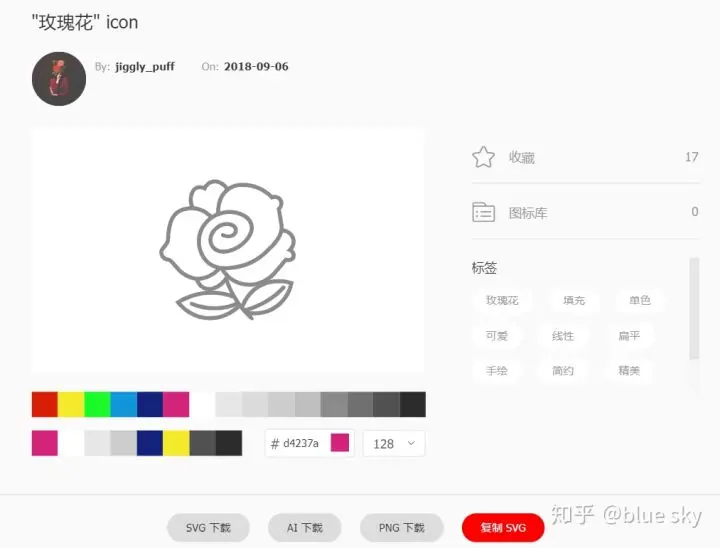This screenshot has width=720, height=548.
Task: Open the 128 size dropdown
Action: [x=394, y=444]
